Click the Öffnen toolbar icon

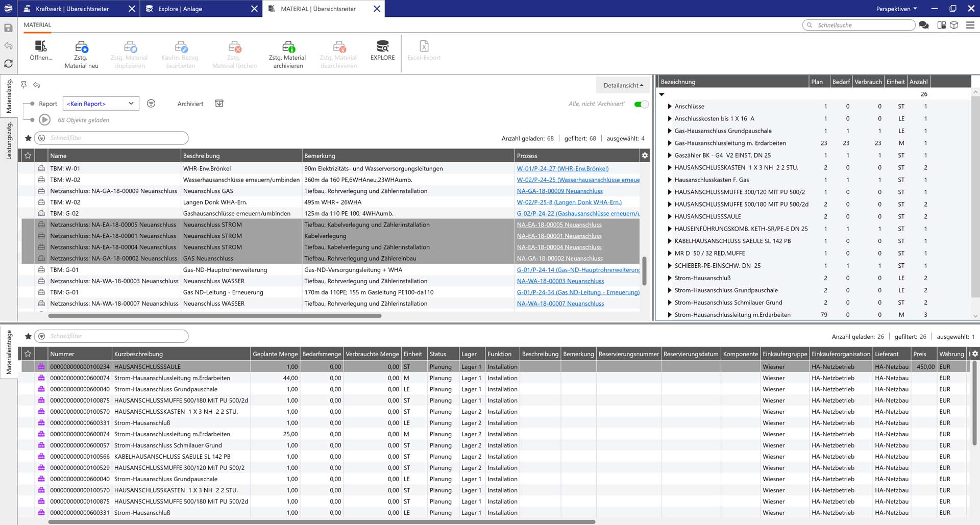41,47
